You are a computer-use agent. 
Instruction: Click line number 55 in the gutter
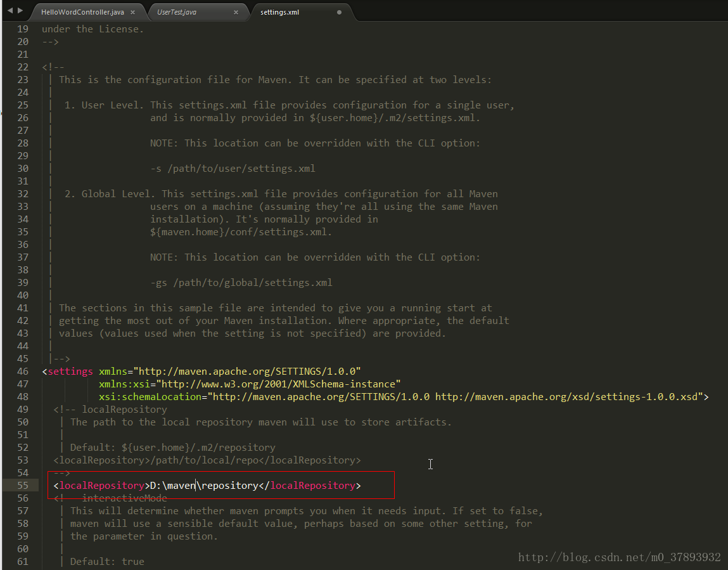[23, 486]
